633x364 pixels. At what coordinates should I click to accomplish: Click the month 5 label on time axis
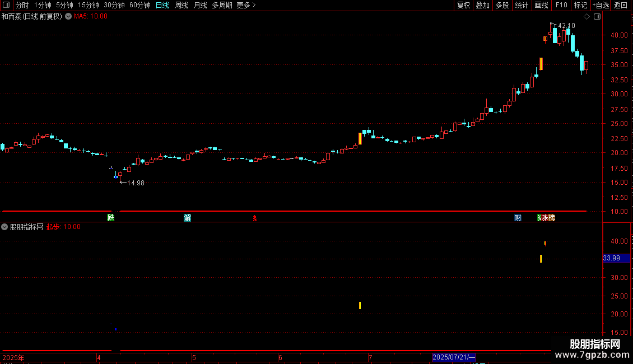coord(194,357)
